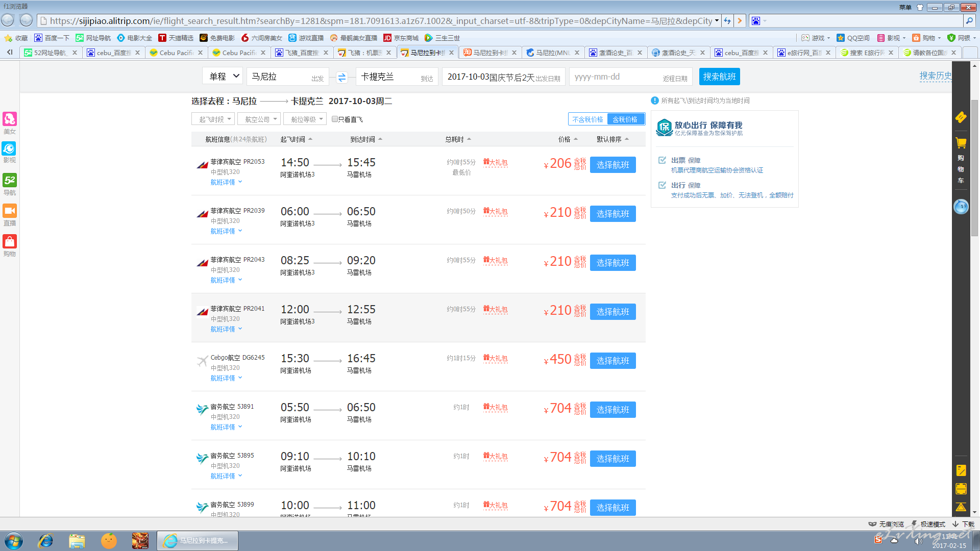Click the return date yyyy-mm-dd field
The width and height of the screenshot is (980, 551).
pyautogui.click(x=630, y=77)
